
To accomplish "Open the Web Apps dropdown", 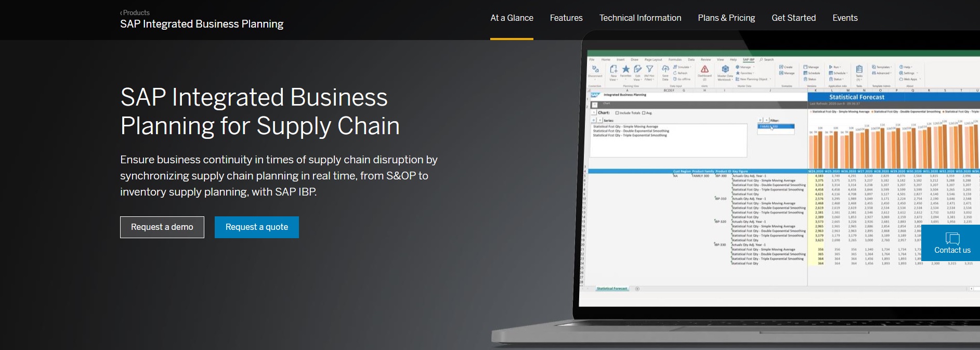I will [x=910, y=79].
